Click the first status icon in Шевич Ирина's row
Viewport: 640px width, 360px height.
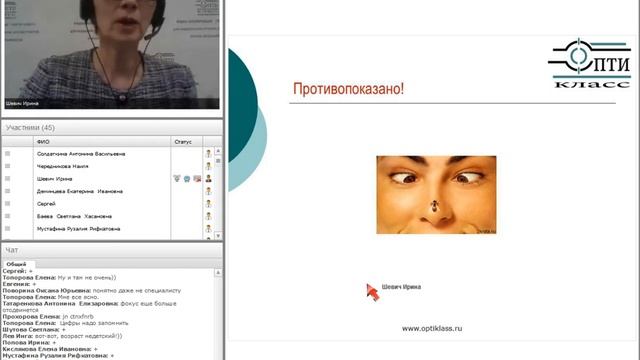click(x=177, y=178)
